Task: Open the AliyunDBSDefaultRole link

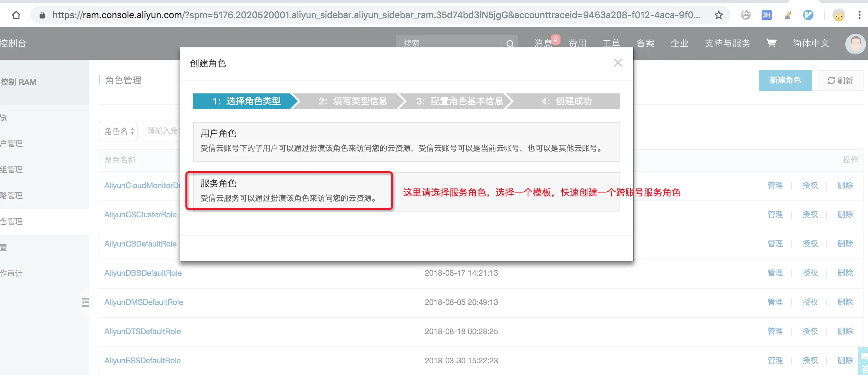Action: tap(143, 273)
